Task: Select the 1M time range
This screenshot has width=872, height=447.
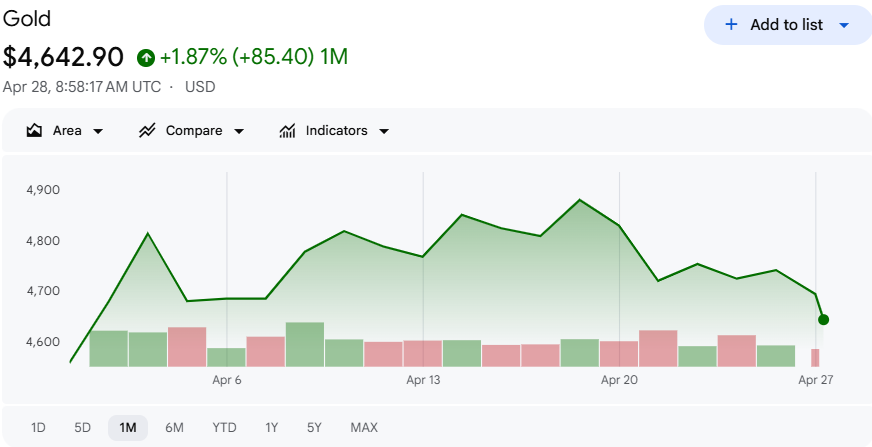Action: 128,428
